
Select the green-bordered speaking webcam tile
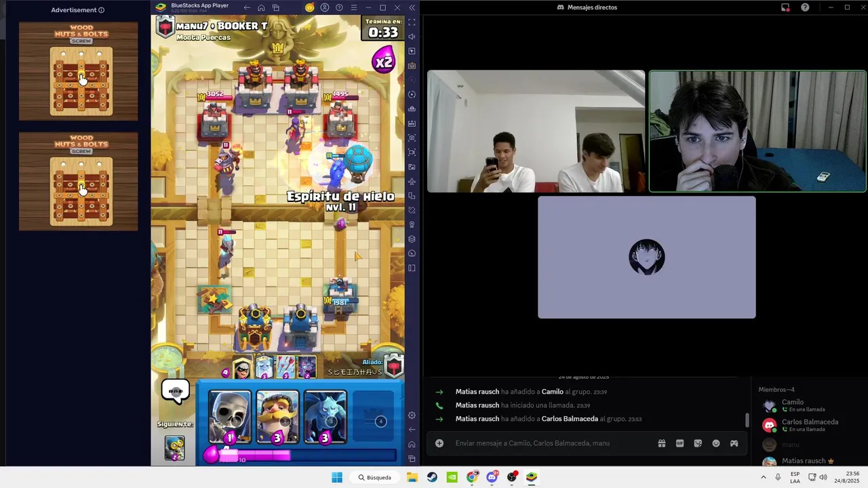click(757, 131)
